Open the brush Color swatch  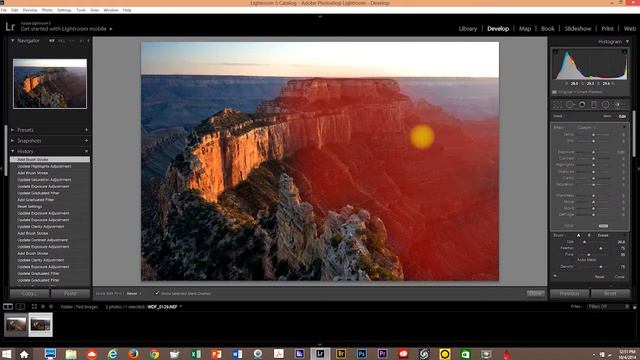click(x=603, y=226)
